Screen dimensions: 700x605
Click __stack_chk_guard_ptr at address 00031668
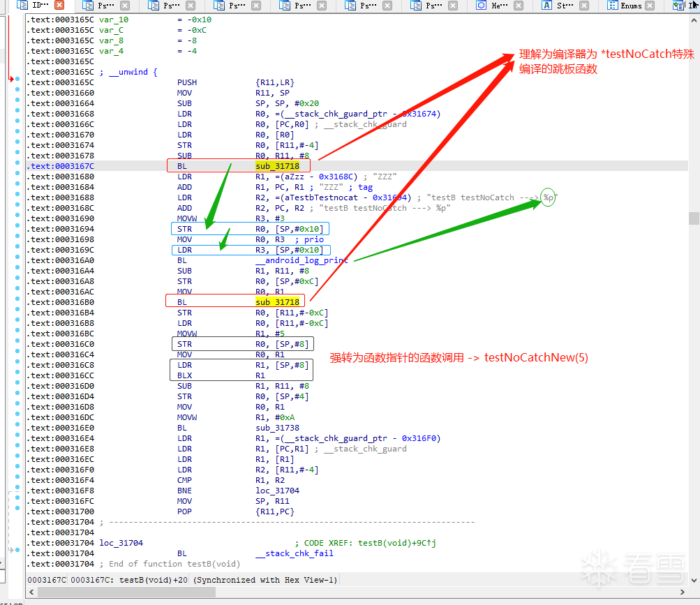[x=340, y=114]
